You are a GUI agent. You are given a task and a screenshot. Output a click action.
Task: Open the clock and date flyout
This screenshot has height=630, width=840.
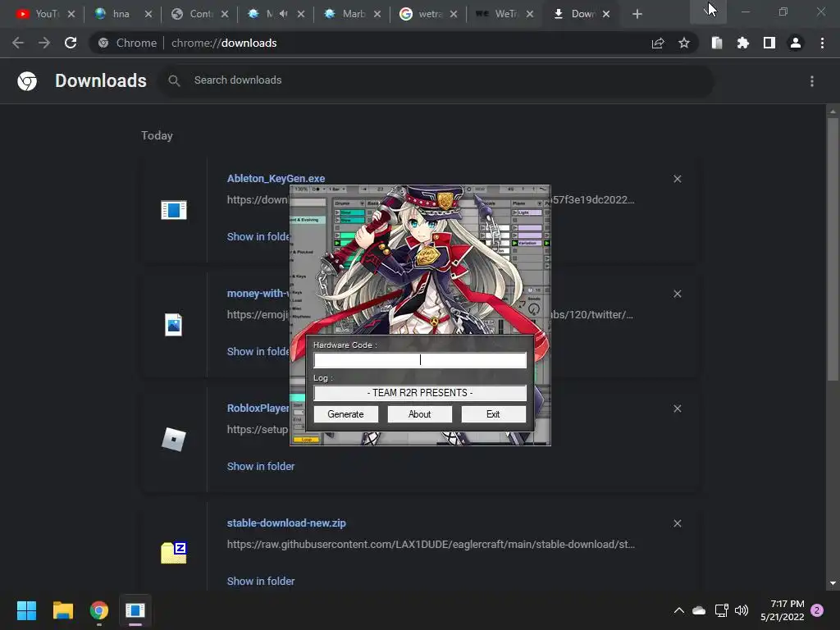[x=782, y=610]
